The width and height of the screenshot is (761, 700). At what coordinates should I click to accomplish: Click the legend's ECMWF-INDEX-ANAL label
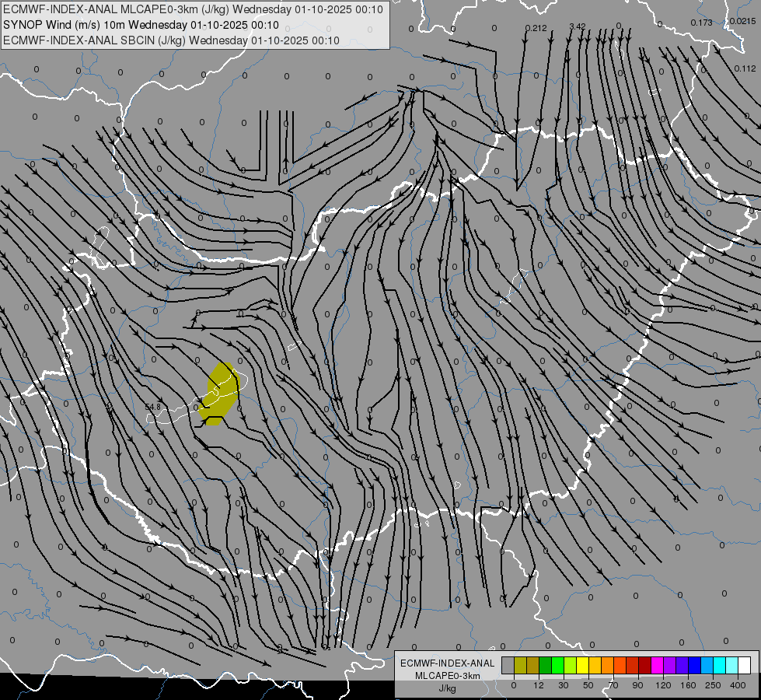(x=447, y=663)
